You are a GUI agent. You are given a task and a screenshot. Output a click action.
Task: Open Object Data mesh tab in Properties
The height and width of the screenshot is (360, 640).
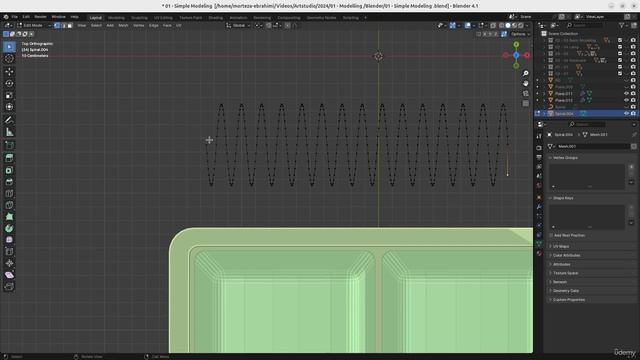[539, 244]
